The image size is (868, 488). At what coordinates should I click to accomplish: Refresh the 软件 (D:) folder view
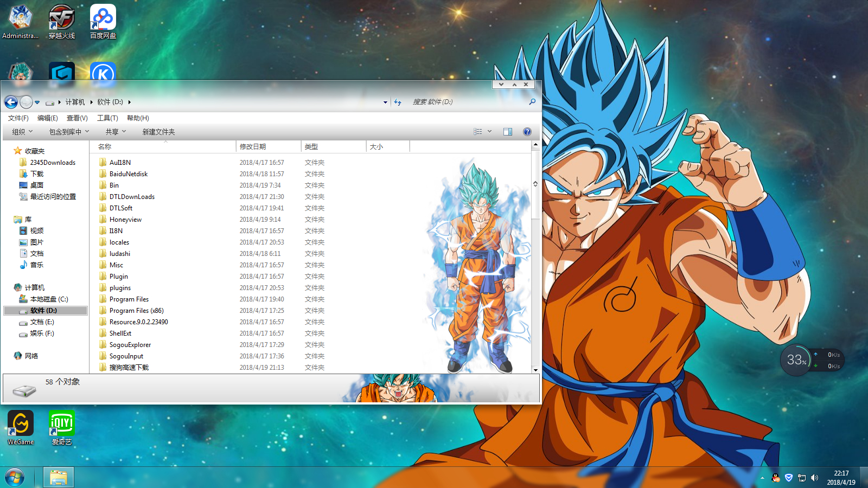398,102
